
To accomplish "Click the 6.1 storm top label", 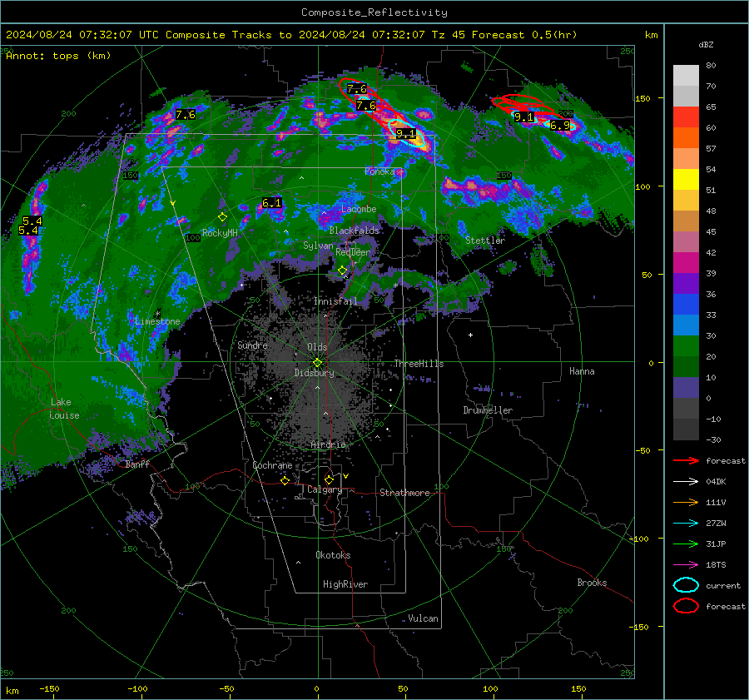I will [x=272, y=203].
